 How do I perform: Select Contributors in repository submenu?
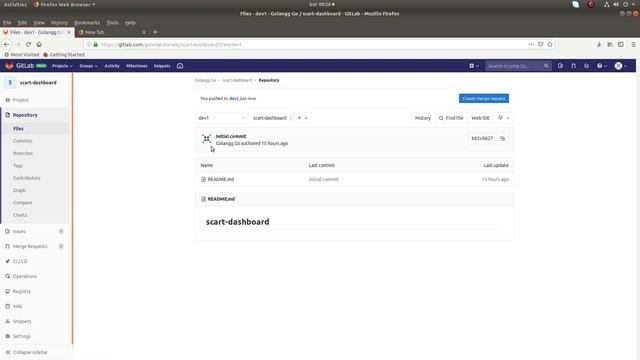coord(27,178)
